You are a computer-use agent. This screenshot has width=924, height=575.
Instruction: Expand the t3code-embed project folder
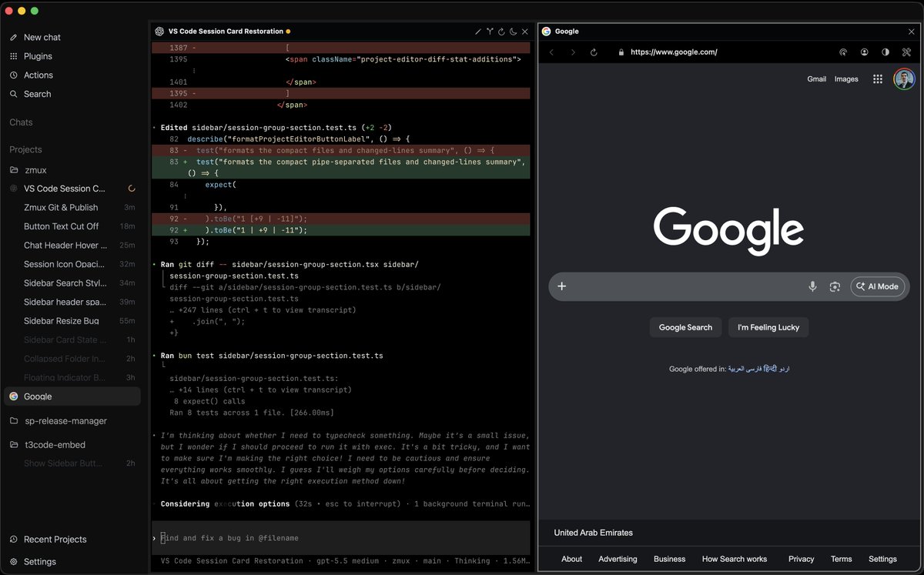pos(72,445)
